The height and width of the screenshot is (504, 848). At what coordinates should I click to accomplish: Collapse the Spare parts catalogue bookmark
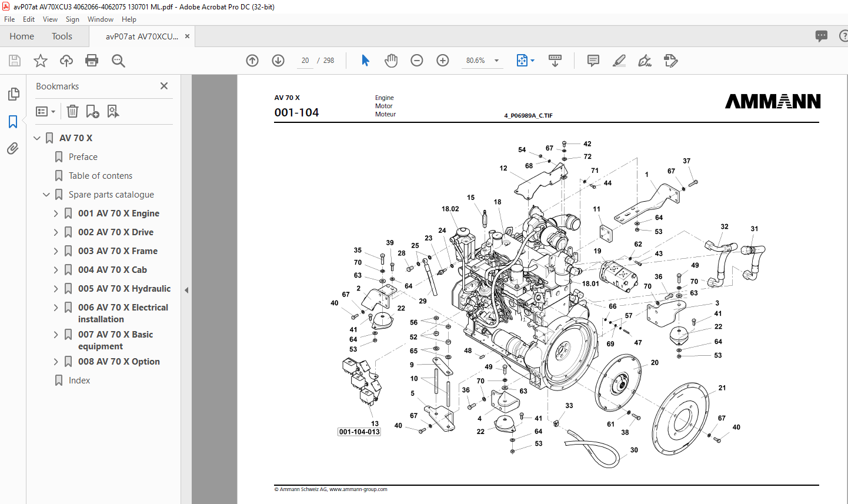(46, 195)
